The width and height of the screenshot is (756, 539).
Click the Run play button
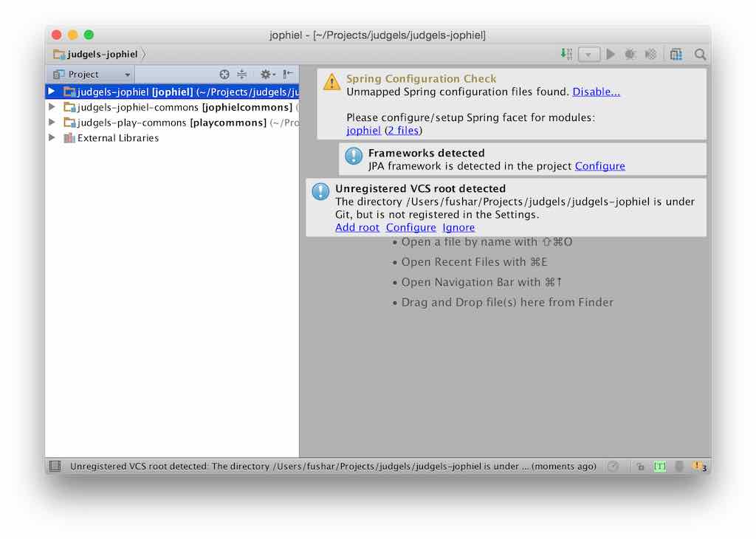(x=611, y=54)
